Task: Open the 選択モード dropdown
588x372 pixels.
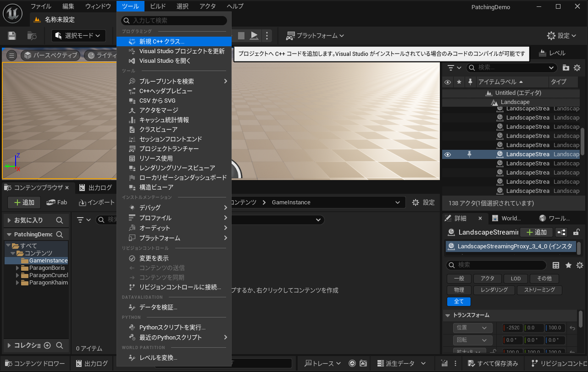Action: pos(78,36)
